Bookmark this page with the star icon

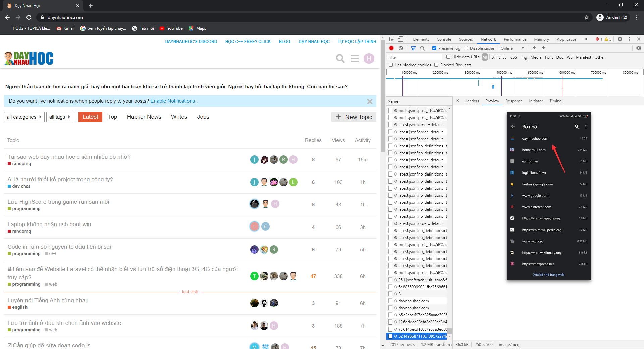tap(587, 17)
